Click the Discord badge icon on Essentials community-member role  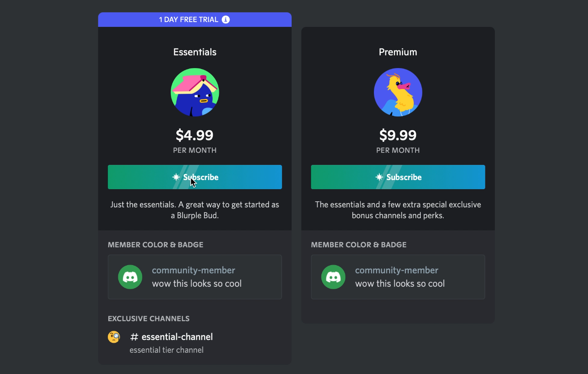point(130,277)
